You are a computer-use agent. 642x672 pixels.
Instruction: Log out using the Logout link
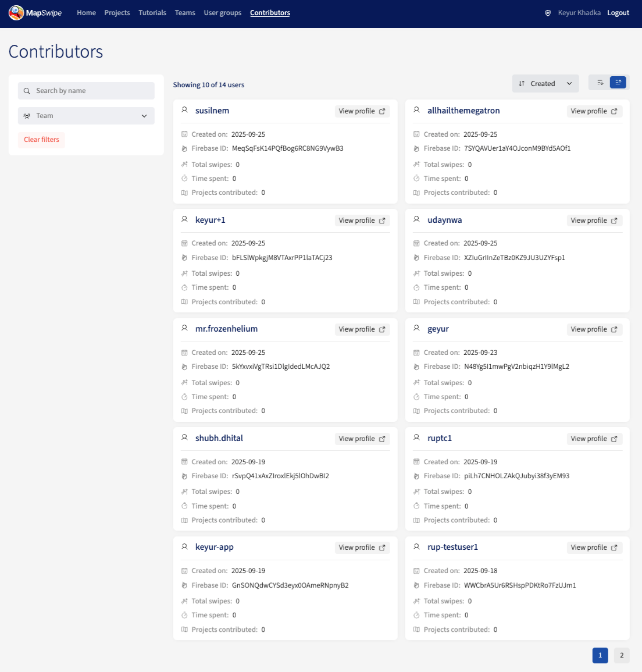[618, 13]
